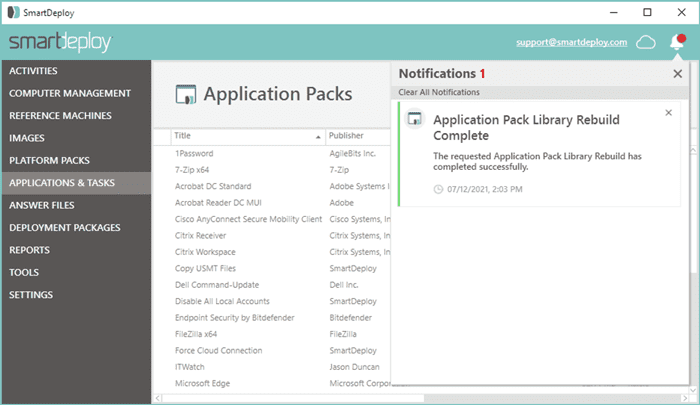Viewport: 700px width, 405px height.
Task: Open the support@smartdeploy.com link
Action: click(571, 42)
